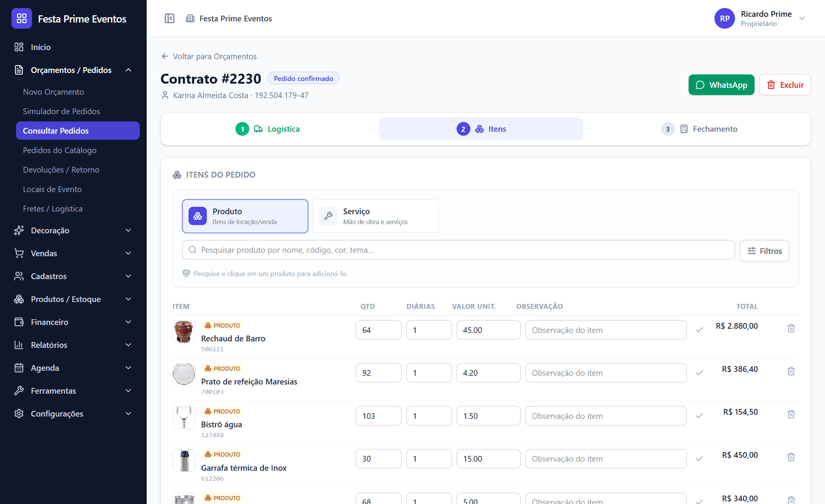Click the checkmark on Garrafa térmica de Inox row
This screenshot has height=504, width=825.
pos(699,459)
